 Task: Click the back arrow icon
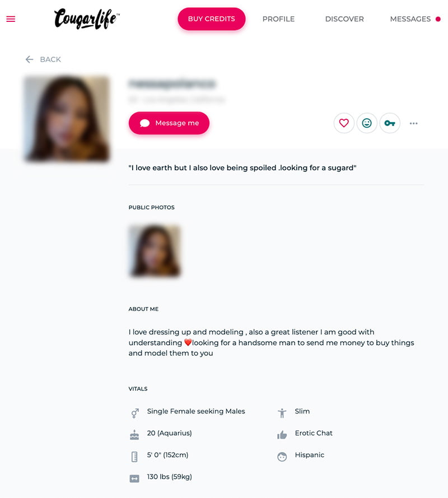pyautogui.click(x=29, y=59)
